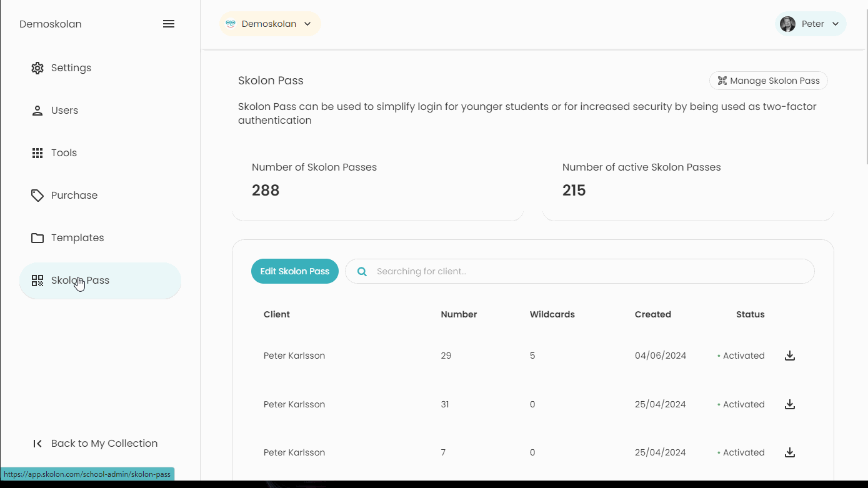Click Peter's profile avatar
Image resolution: width=868 pixels, height=488 pixels.
pyautogui.click(x=787, y=24)
